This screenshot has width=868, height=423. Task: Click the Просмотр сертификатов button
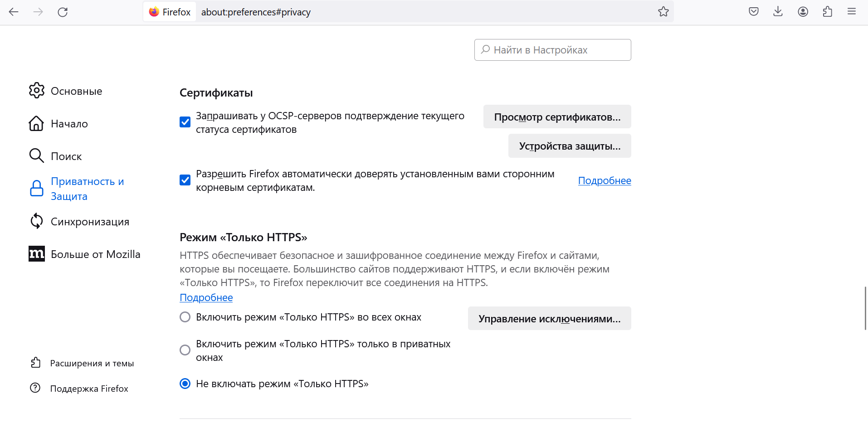(557, 117)
